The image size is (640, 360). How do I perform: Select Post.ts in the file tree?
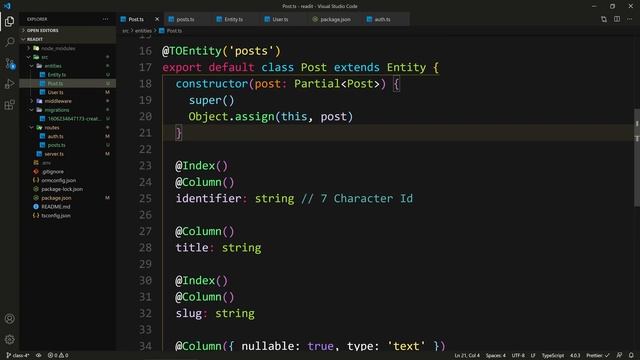[x=55, y=83]
